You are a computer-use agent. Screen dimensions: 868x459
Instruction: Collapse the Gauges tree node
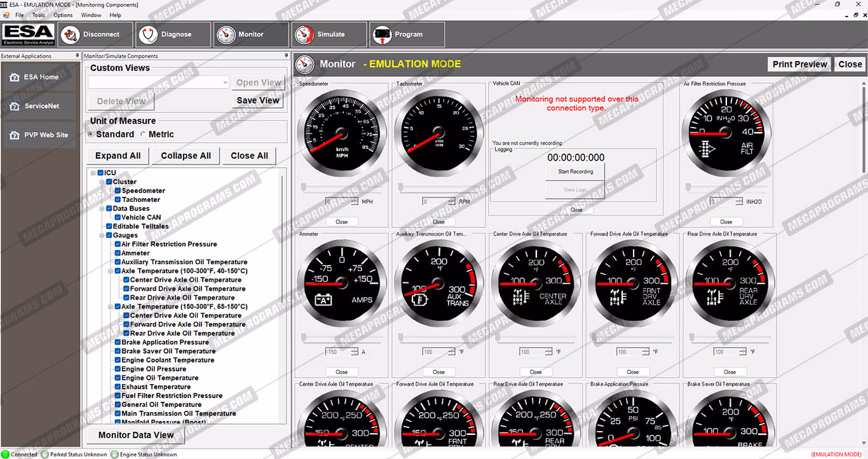tap(102, 235)
